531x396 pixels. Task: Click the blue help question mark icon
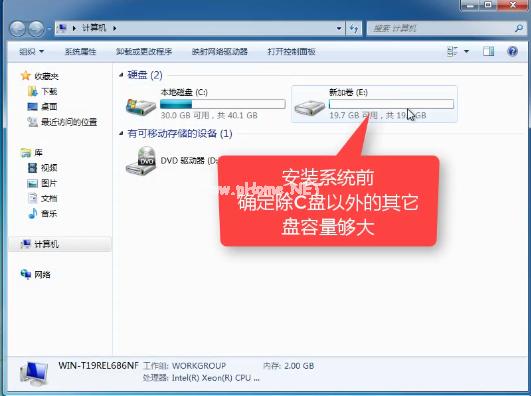pyautogui.click(x=512, y=51)
